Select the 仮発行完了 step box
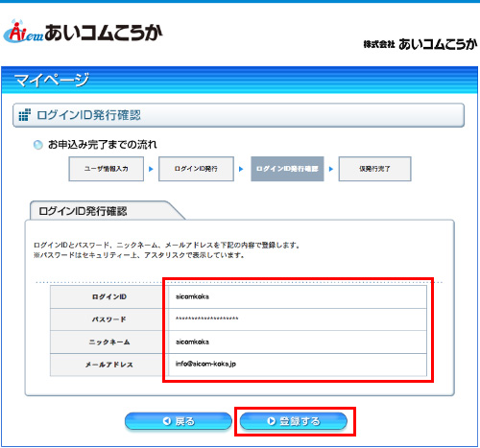The width and height of the screenshot is (480, 448). pyautogui.click(x=375, y=169)
